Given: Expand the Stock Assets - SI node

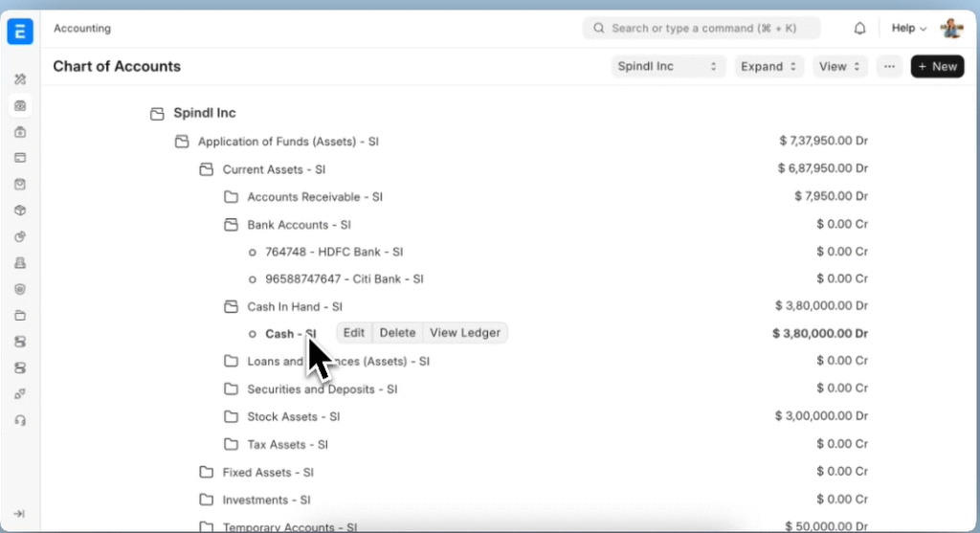Looking at the screenshot, I should (x=231, y=417).
